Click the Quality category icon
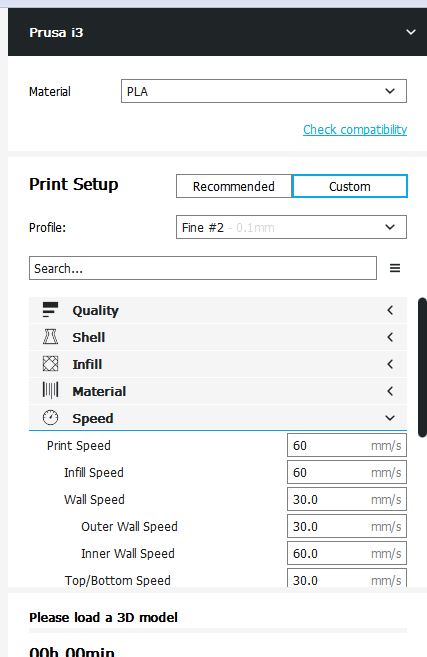 point(50,310)
